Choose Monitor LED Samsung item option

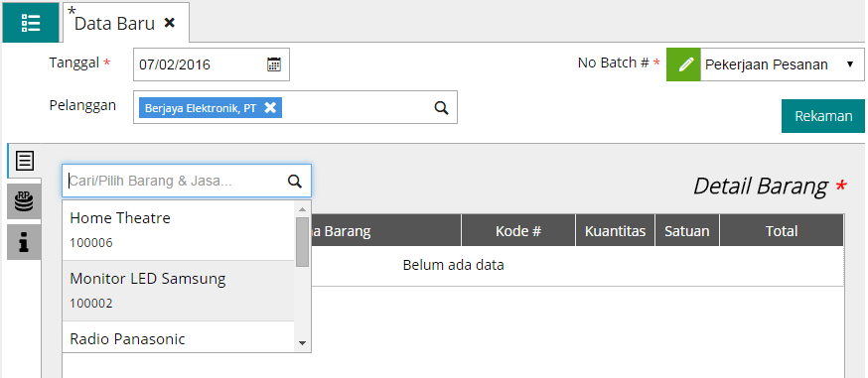[x=178, y=291]
